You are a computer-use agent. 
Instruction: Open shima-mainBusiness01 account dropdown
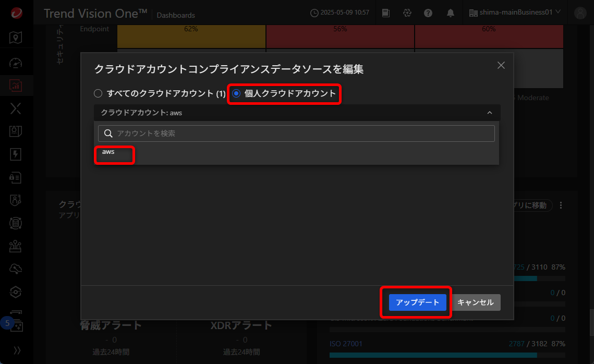pyautogui.click(x=515, y=13)
